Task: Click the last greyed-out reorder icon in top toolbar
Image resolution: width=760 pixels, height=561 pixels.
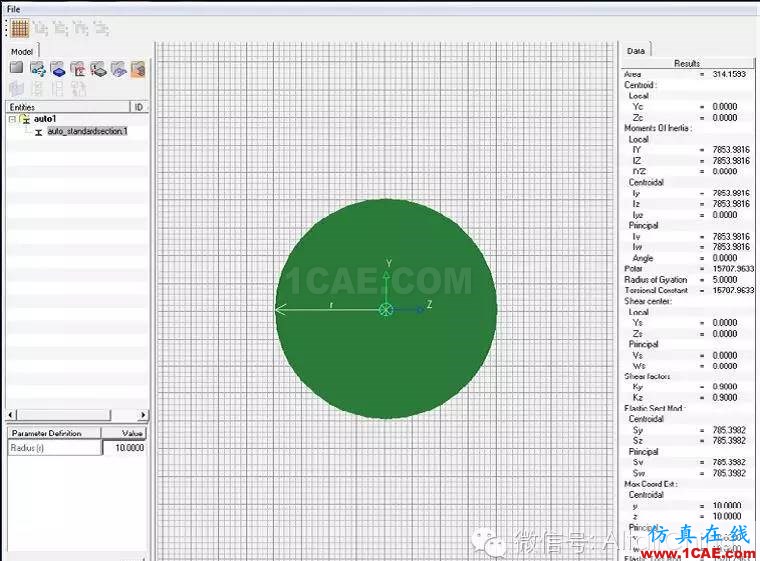Action: 101,29
